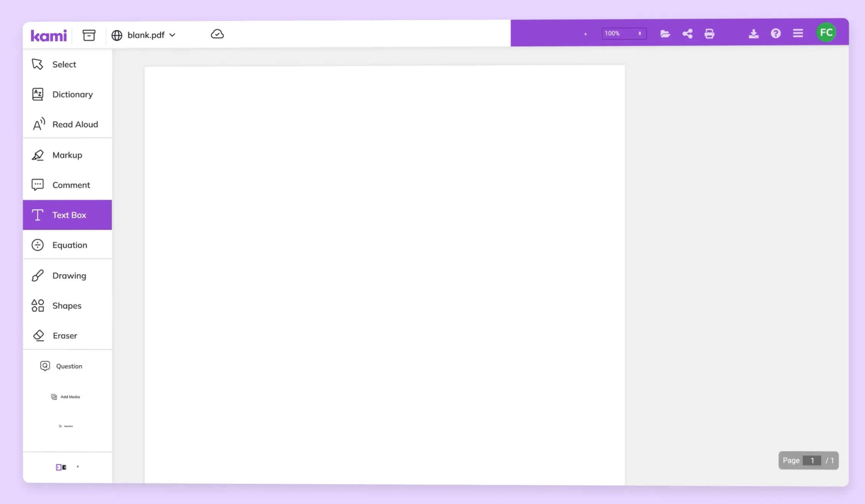865x504 pixels.
Task: Open the file folder icon
Action: coord(665,34)
